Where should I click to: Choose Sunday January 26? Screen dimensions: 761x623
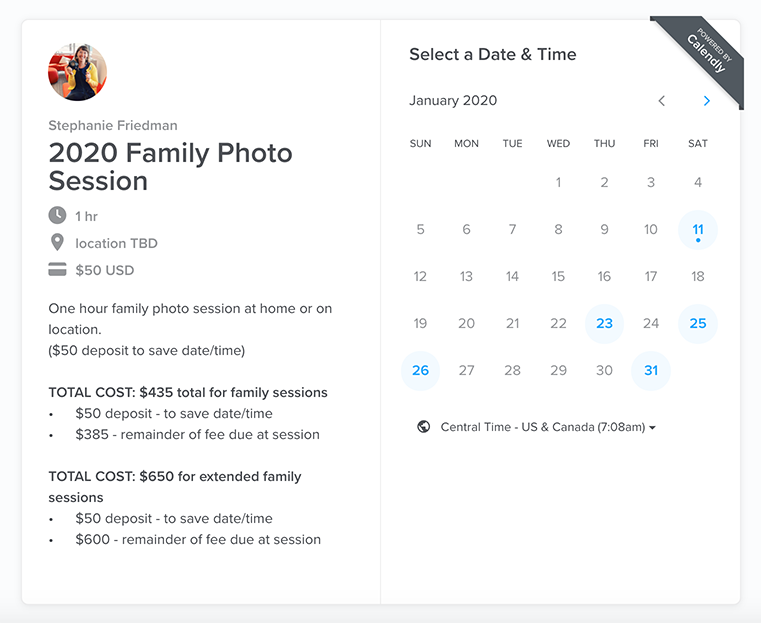click(x=420, y=370)
